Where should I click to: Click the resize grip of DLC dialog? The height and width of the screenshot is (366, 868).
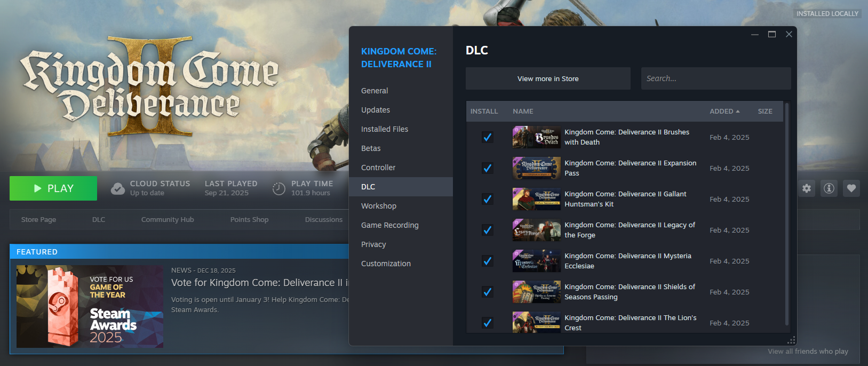[x=792, y=340]
